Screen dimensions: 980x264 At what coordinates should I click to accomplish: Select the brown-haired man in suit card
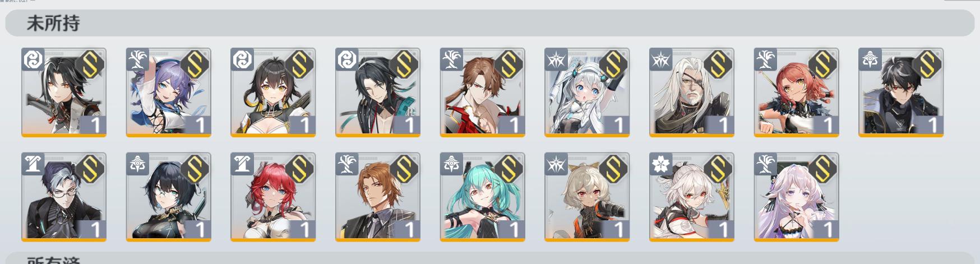(x=377, y=197)
